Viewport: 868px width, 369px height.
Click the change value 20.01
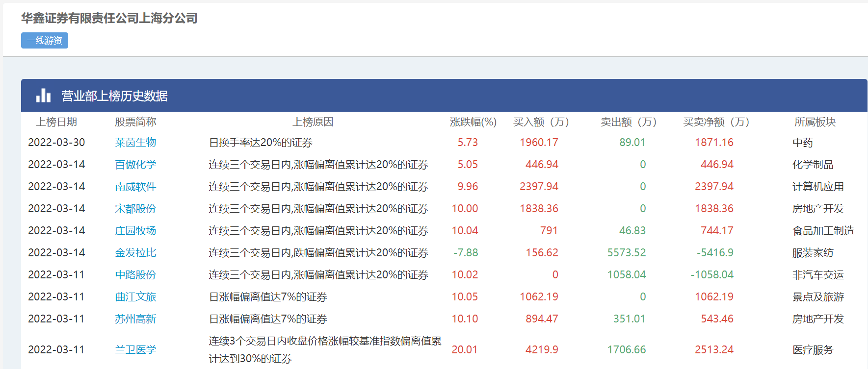(x=465, y=350)
